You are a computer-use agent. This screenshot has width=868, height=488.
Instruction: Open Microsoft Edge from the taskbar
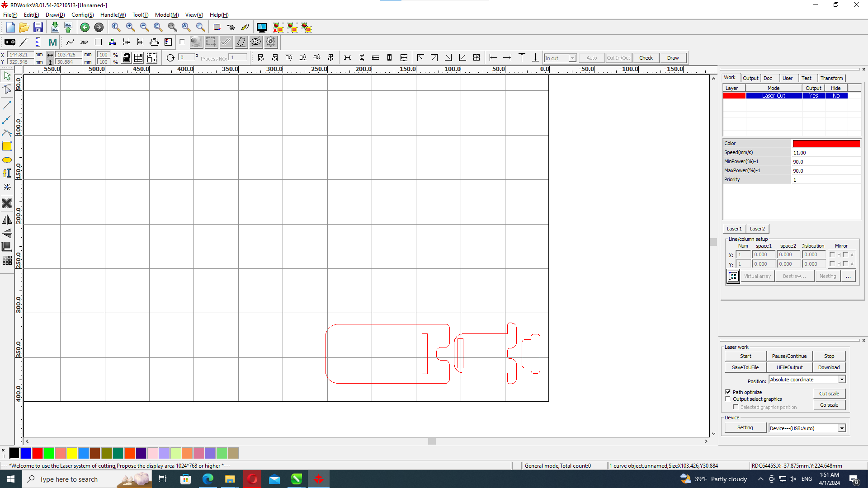(208, 479)
